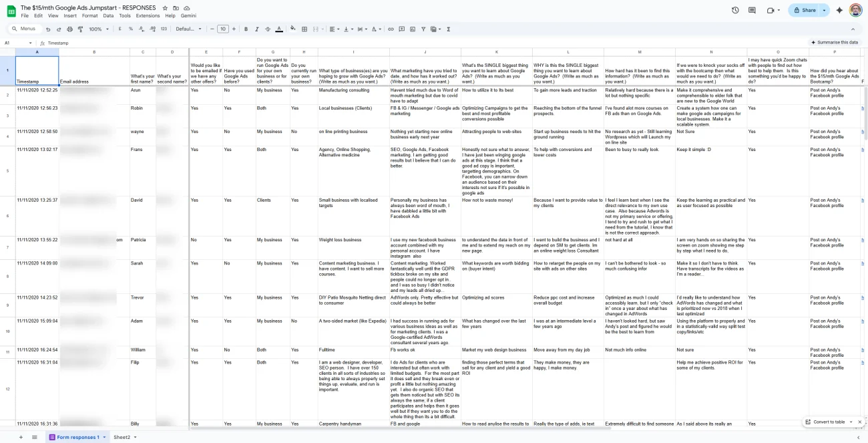Check the cloud save status icon
This screenshot has width=868, height=443.
tap(186, 8)
